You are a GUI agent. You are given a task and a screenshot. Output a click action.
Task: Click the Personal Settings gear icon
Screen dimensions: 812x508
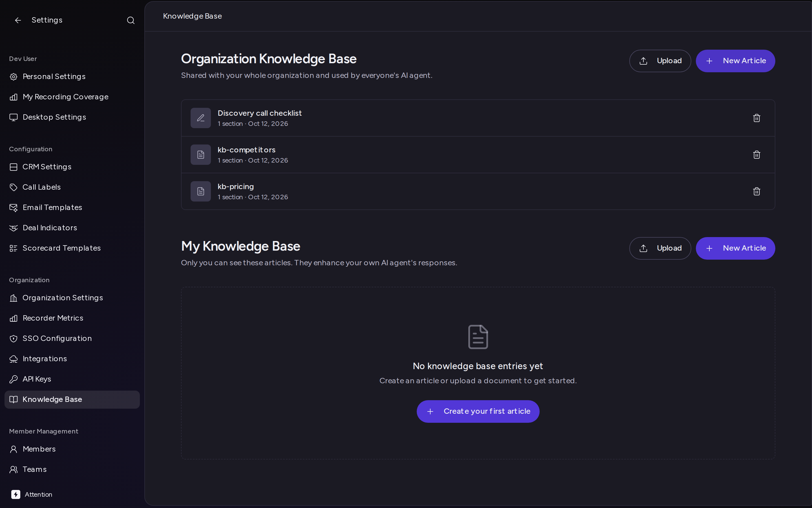pyautogui.click(x=14, y=76)
